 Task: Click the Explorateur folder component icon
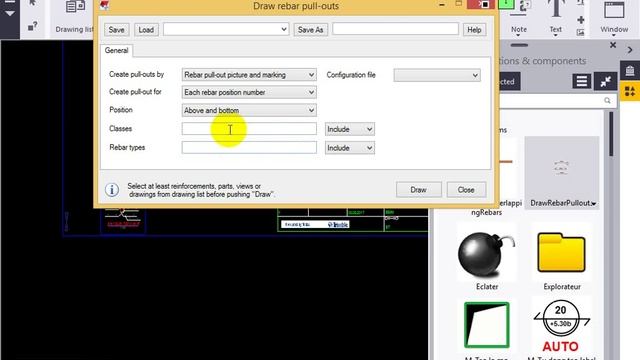tap(562, 252)
